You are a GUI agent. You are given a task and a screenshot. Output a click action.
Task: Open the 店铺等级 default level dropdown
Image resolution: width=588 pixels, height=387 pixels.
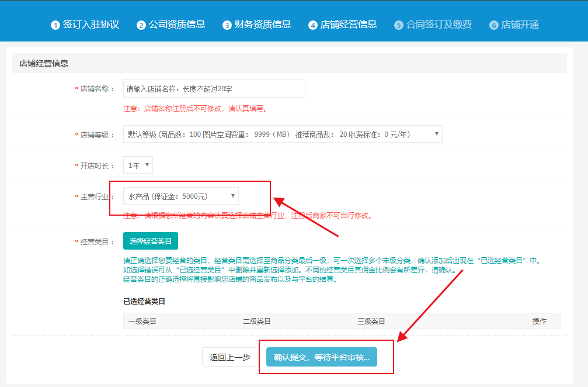[283, 134]
